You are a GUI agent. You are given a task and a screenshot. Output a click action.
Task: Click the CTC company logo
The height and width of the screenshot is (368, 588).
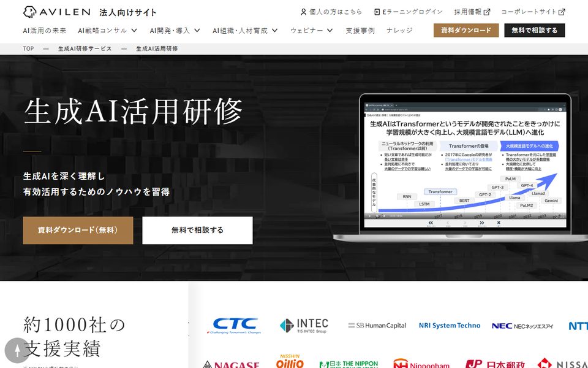click(x=235, y=326)
